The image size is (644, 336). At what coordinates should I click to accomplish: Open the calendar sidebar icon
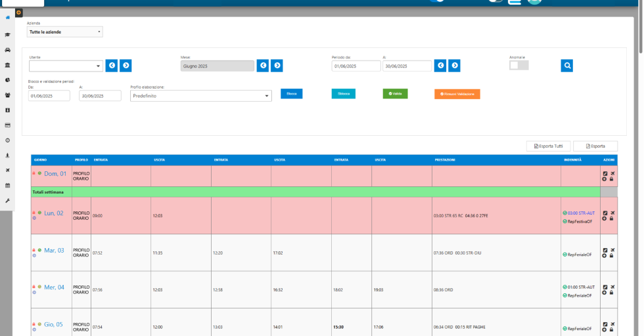pyautogui.click(x=7, y=186)
